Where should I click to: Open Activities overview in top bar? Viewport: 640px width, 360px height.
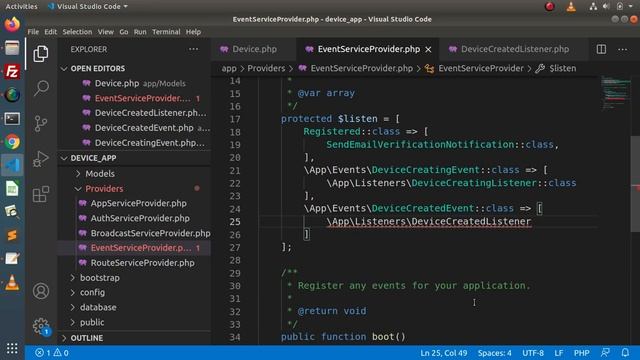point(21,6)
